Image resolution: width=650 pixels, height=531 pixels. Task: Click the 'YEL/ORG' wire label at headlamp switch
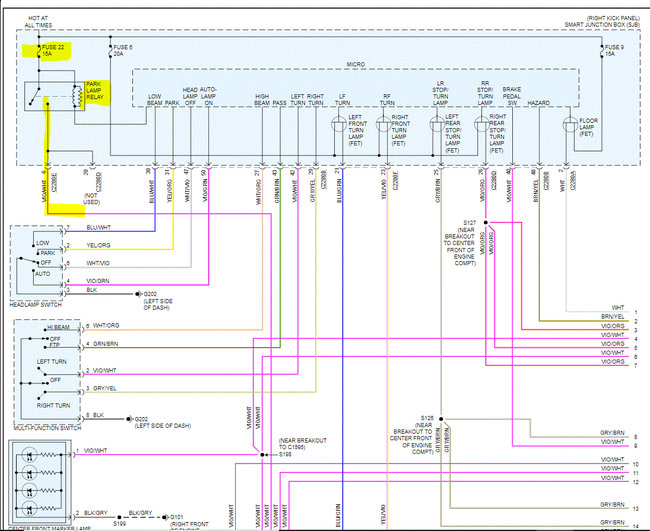click(98, 245)
